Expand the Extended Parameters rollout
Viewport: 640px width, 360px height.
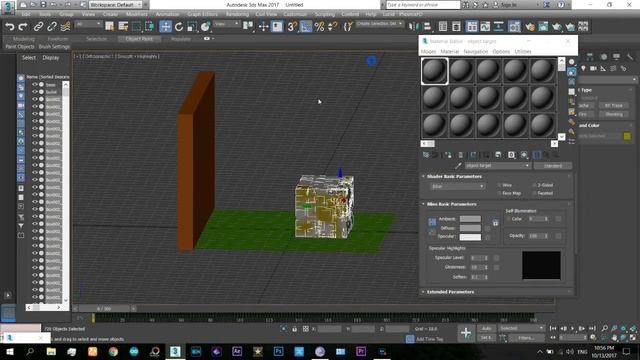[x=450, y=292]
